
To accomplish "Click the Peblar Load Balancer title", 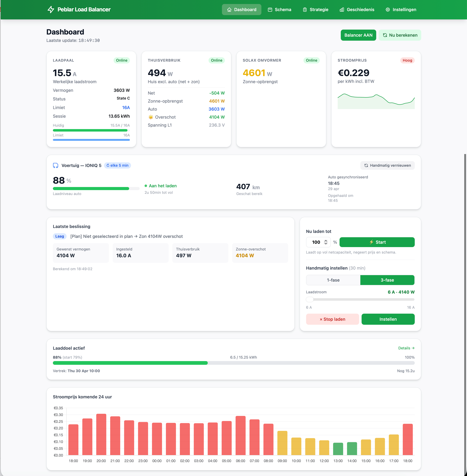I will coord(84,10).
